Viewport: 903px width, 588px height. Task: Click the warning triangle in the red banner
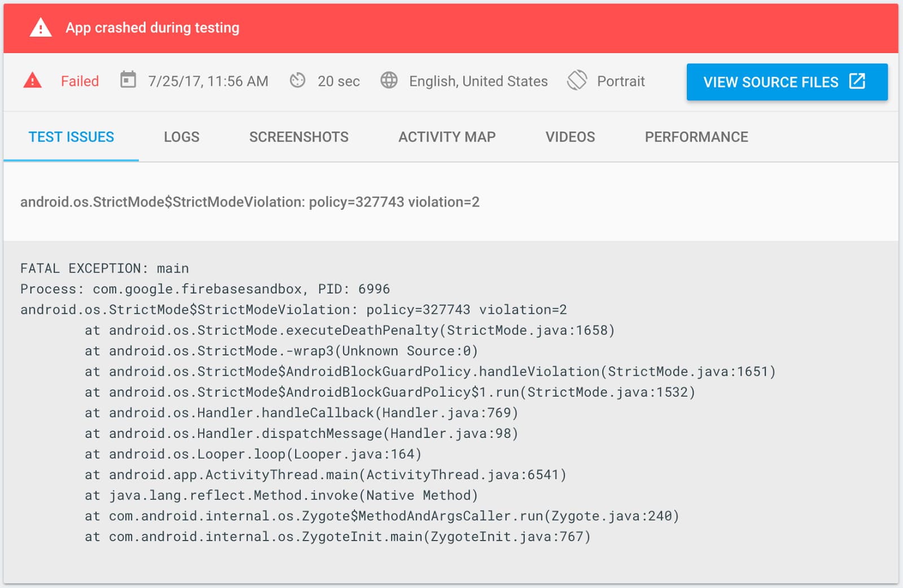pos(41,28)
